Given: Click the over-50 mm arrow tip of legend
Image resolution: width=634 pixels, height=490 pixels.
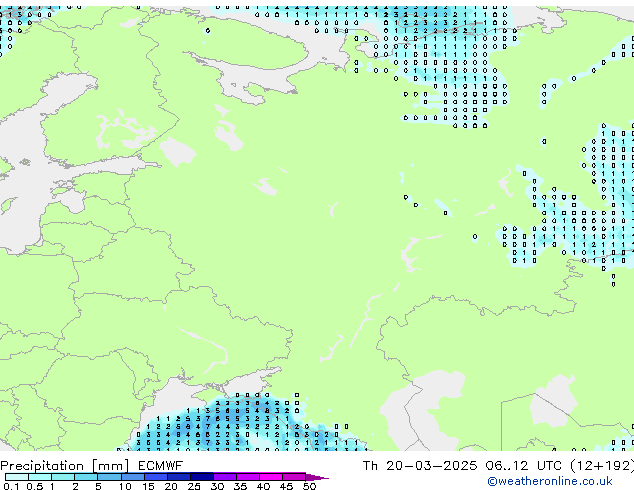Looking at the screenshot, I should (317, 477).
